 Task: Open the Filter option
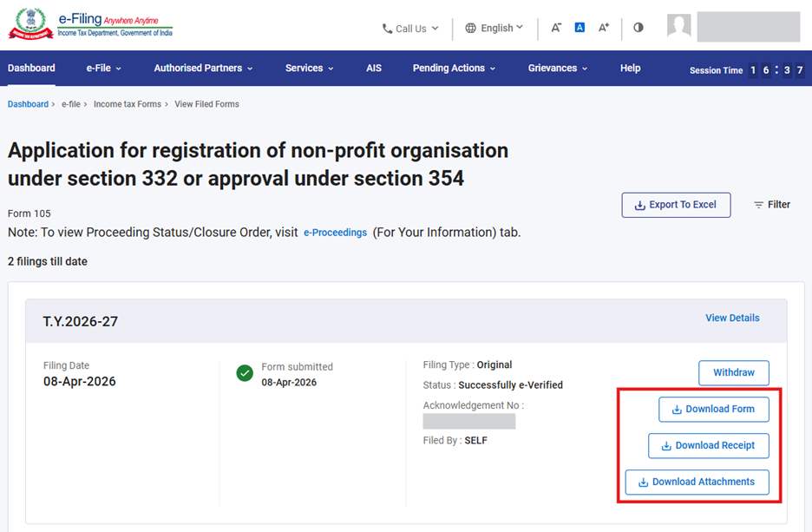click(771, 205)
